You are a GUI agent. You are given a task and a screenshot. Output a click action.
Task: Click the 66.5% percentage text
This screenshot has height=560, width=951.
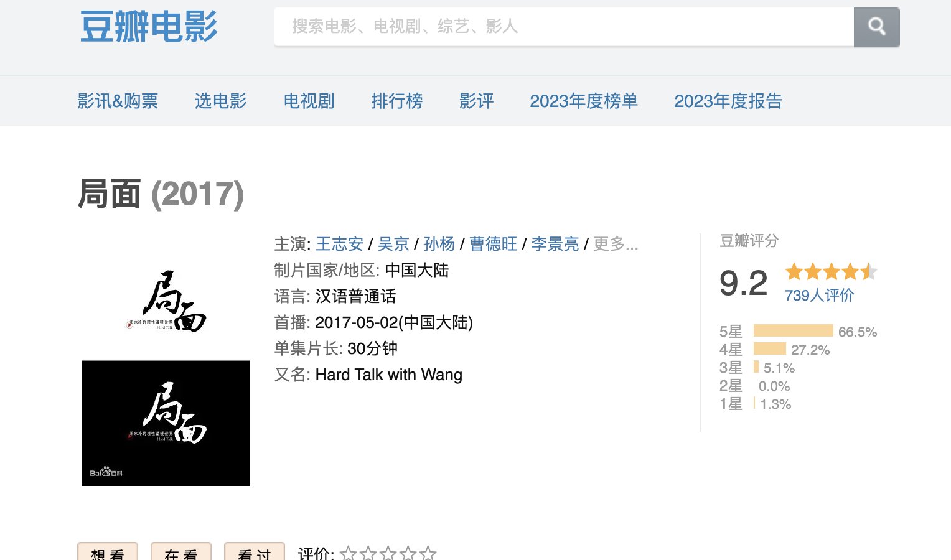(858, 332)
